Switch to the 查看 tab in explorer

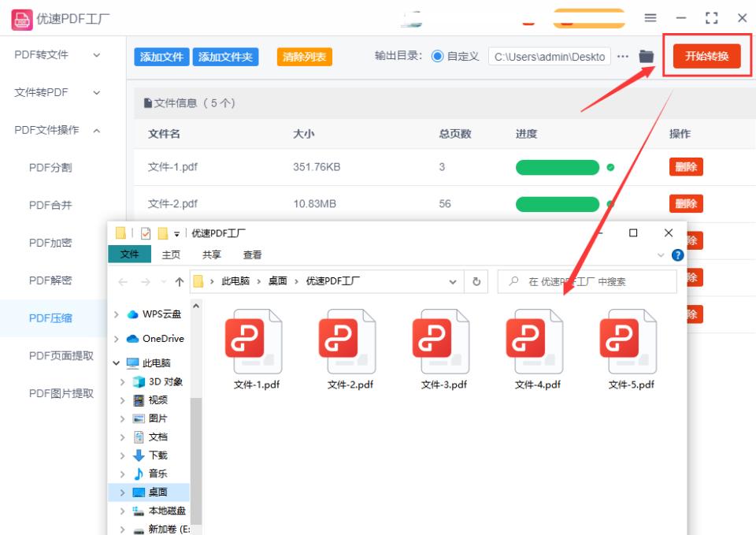click(x=250, y=254)
